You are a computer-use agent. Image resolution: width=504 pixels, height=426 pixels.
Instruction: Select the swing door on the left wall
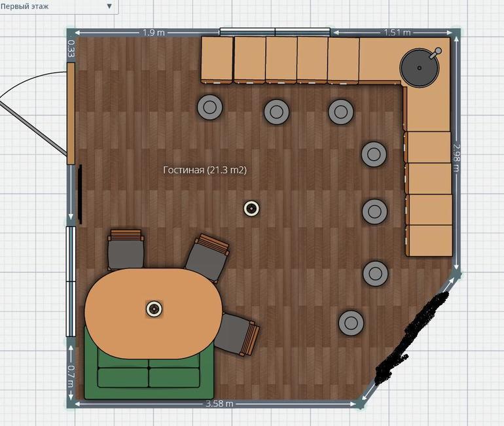click(x=71, y=115)
